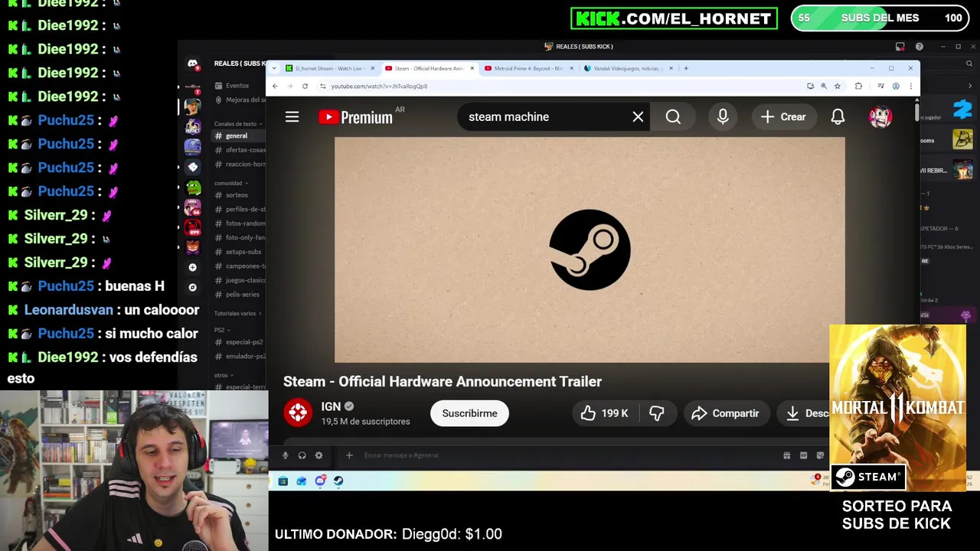Open Discord inbox icon in title bar
Viewport: 980px width, 551px height.
(x=900, y=47)
